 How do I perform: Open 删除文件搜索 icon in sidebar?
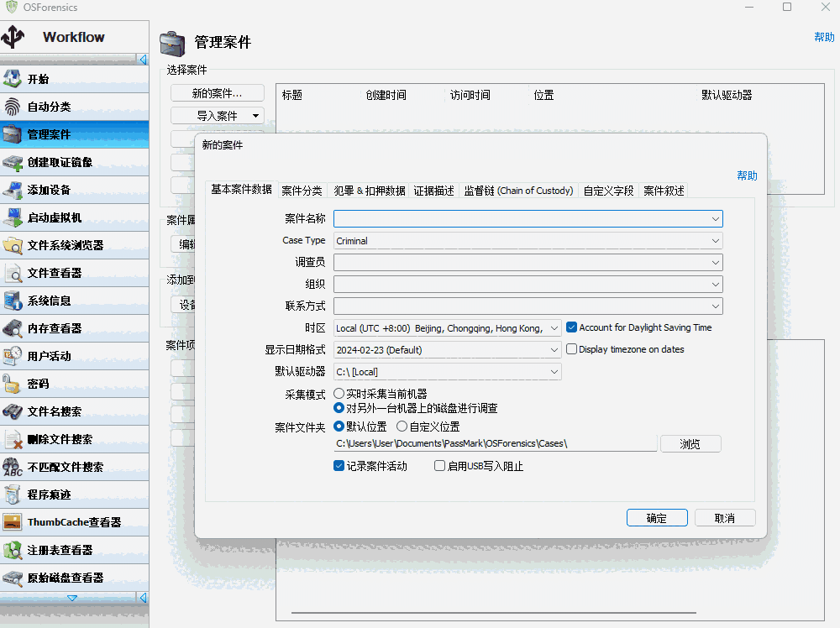pyautogui.click(x=13, y=439)
